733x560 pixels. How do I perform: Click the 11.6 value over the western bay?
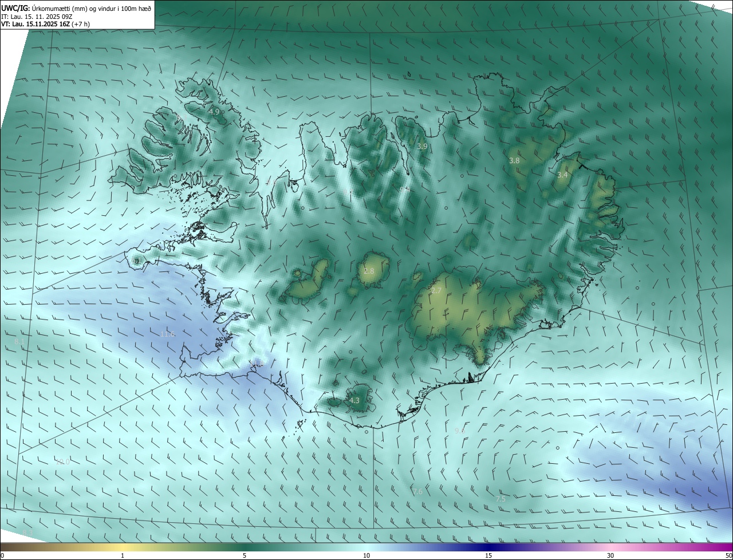click(x=167, y=334)
